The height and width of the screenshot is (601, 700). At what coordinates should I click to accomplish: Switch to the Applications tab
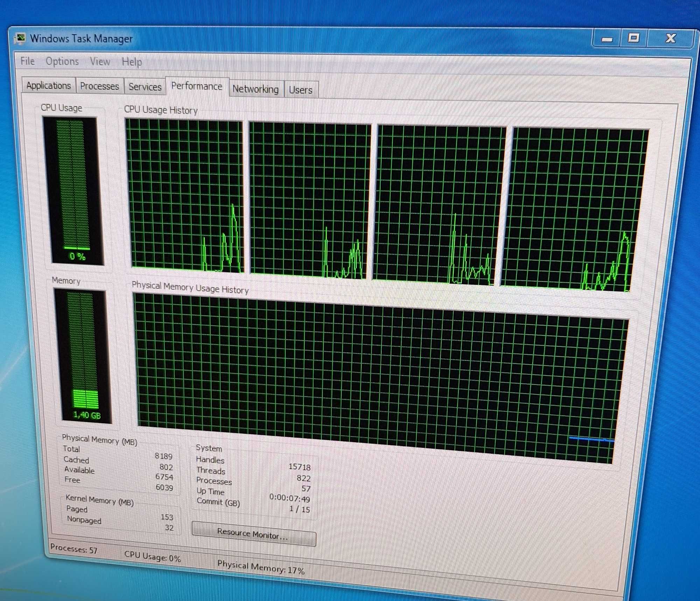tap(49, 85)
